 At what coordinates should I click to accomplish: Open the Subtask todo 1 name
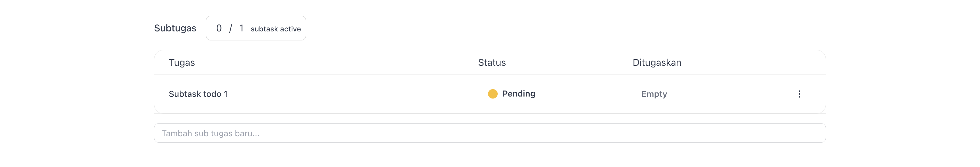198,94
